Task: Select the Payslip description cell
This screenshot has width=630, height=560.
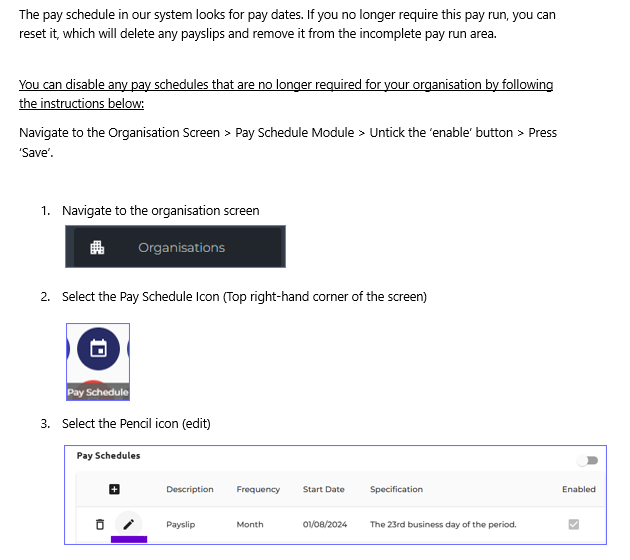Action: tap(181, 524)
